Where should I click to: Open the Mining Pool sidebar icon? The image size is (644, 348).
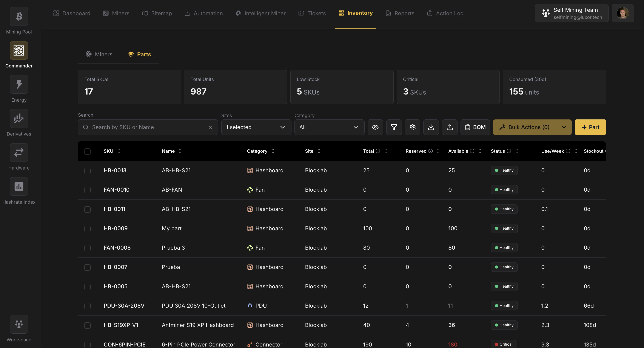tap(19, 17)
